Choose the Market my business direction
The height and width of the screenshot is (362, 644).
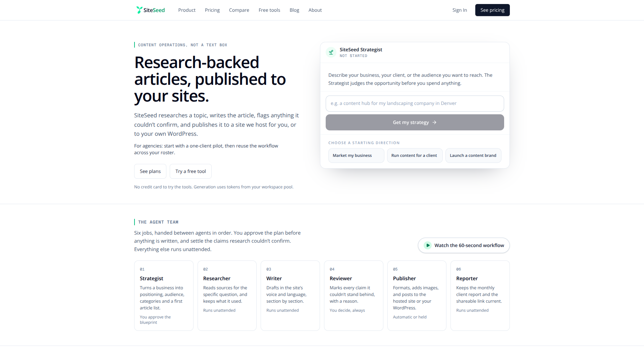click(356, 156)
